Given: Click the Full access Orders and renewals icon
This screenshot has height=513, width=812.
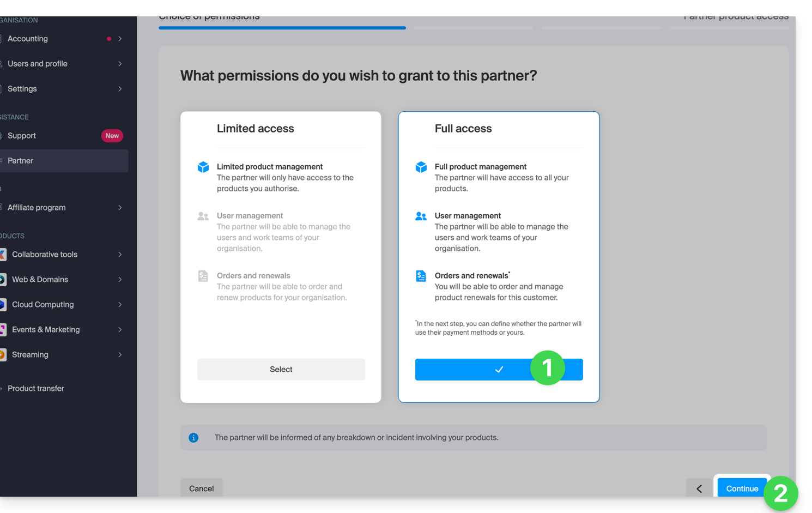Looking at the screenshot, I should (x=421, y=276).
